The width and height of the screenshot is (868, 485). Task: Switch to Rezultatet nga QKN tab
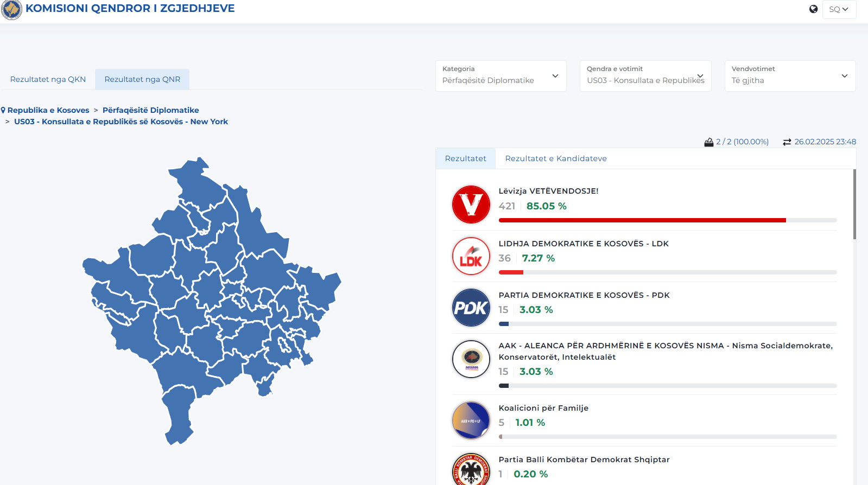pyautogui.click(x=48, y=79)
